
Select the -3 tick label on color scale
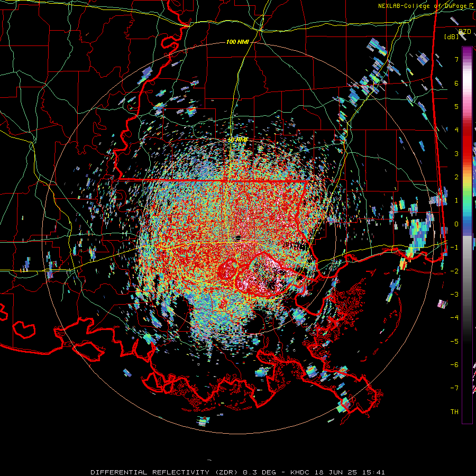point(454,295)
